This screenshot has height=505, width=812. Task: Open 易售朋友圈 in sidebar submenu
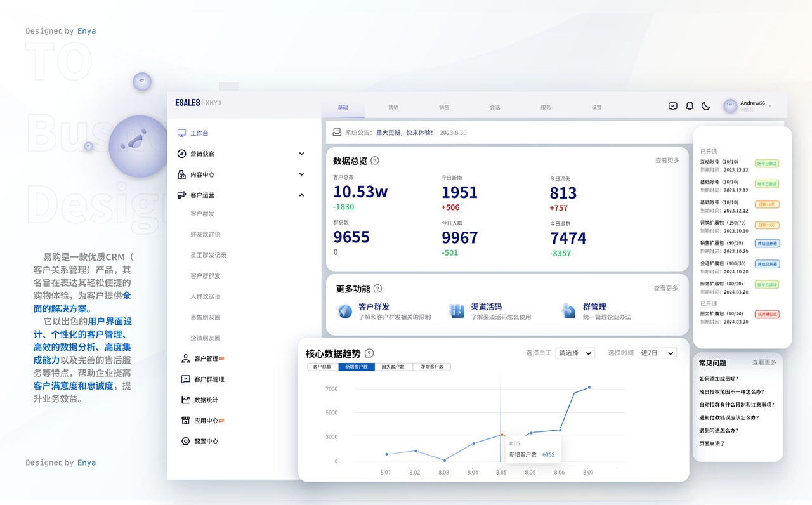click(x=206, y=317)
